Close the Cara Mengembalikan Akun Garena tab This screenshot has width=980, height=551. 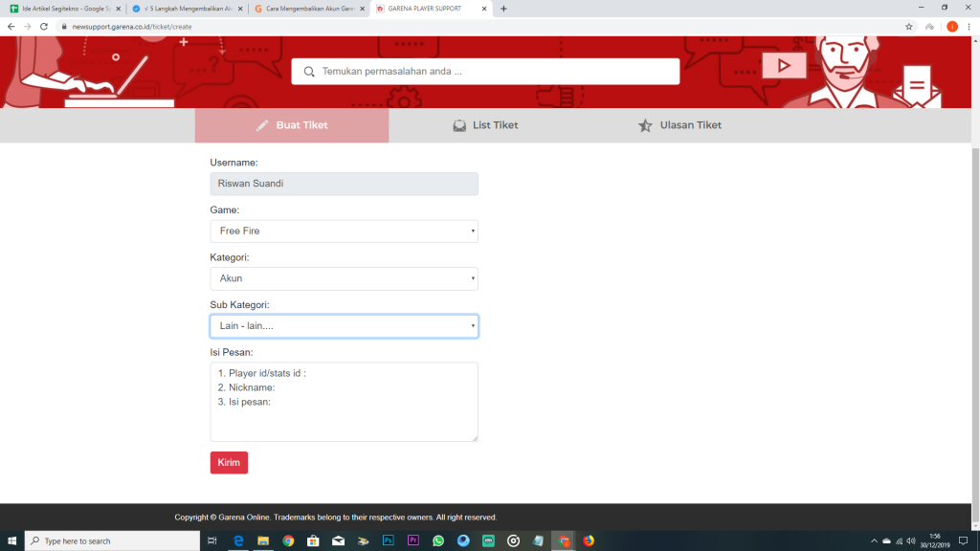click(x=362, y=9)
